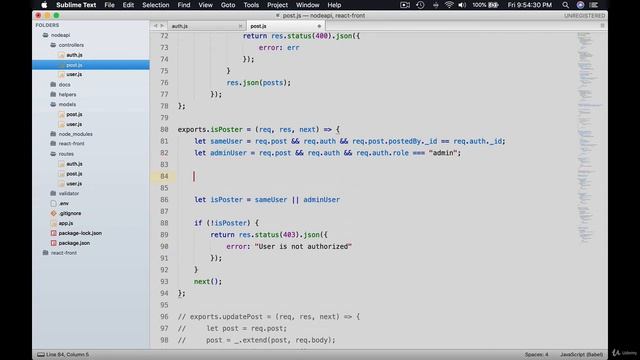Change indentation via Spaces: 4

point(536,354)
